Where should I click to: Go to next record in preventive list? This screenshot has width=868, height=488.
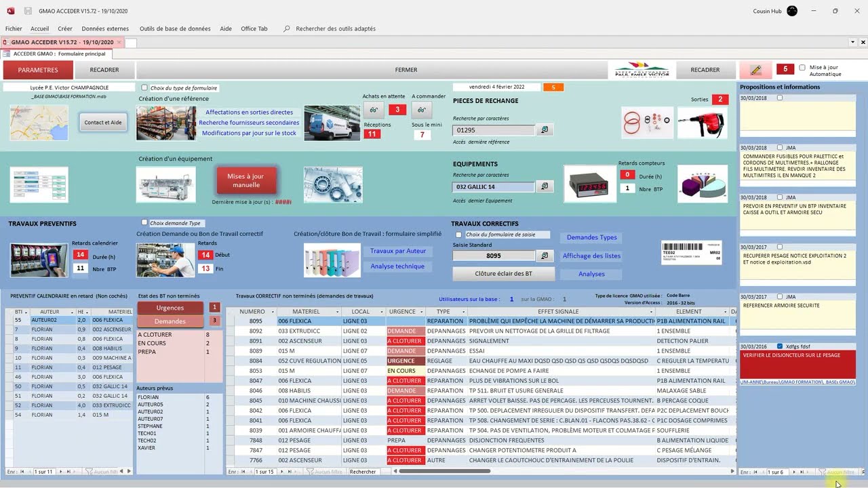point(62,471)
